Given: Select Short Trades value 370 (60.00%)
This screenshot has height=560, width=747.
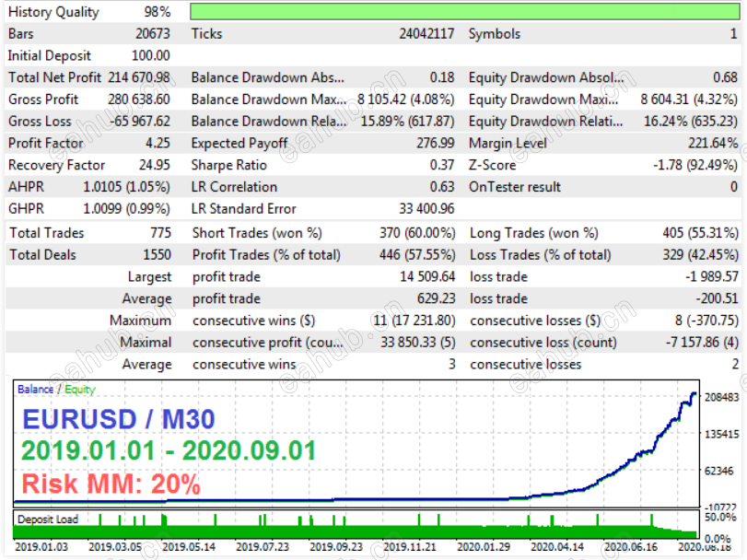Looking at the screenshot, I should click(417, 233).
